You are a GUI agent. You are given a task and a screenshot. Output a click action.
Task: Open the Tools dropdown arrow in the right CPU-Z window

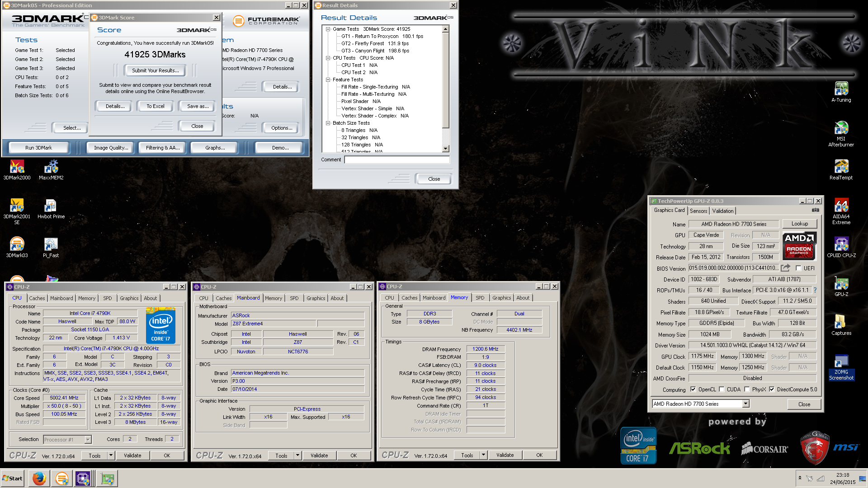click(x=483, y=455)
